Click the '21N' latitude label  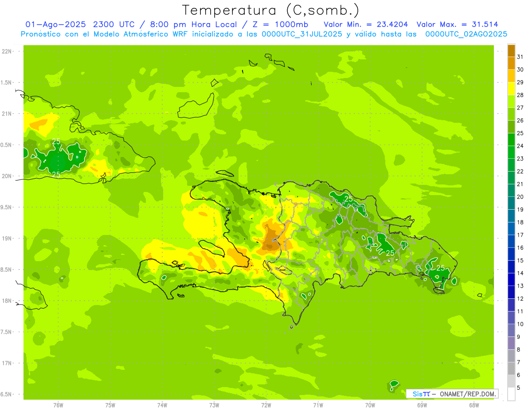(7, 114)
